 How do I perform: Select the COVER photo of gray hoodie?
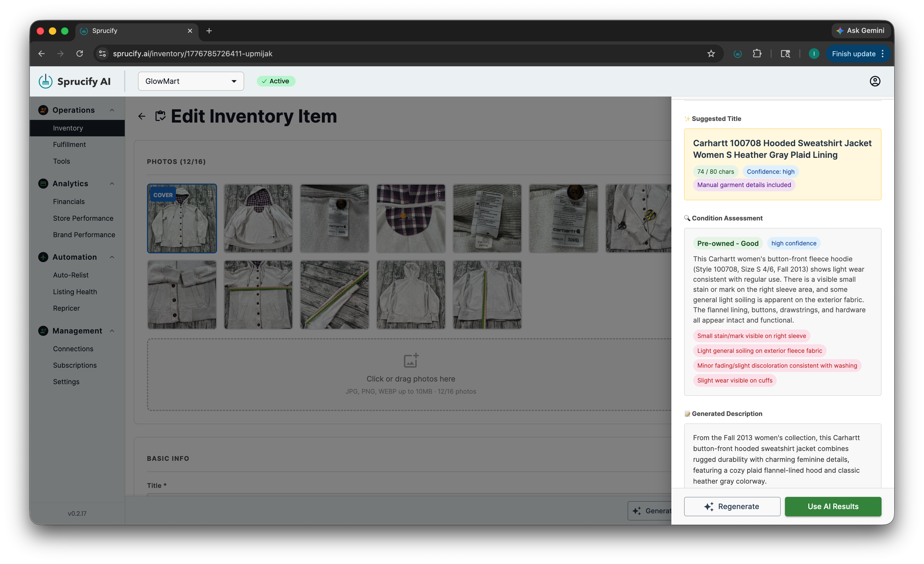(182, 218)
